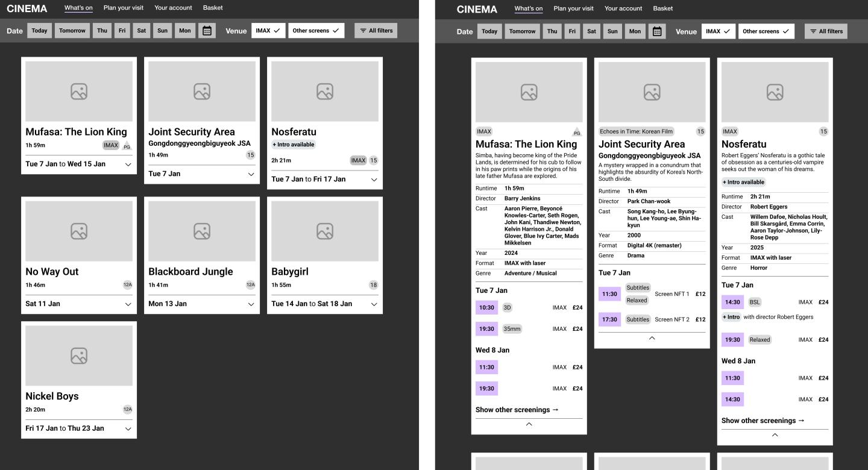Select the Today date filter
The height and width of the screenshot is (470, 868).
coord(39,30)
